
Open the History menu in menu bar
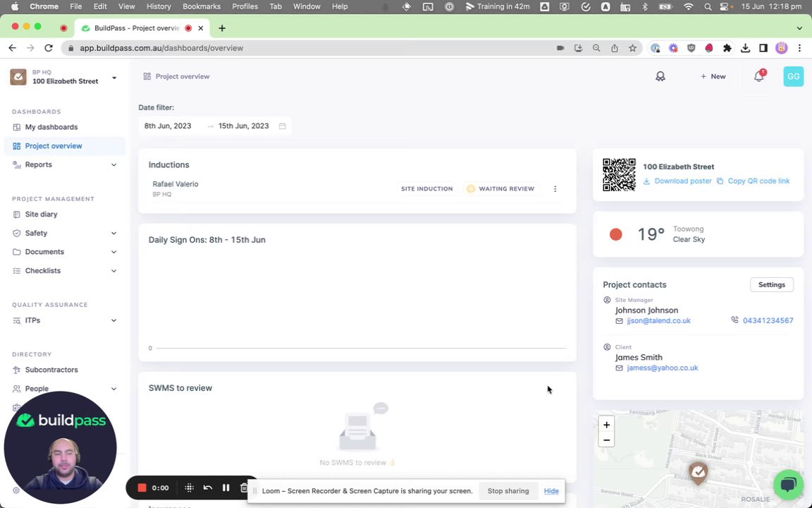point(159,7)
